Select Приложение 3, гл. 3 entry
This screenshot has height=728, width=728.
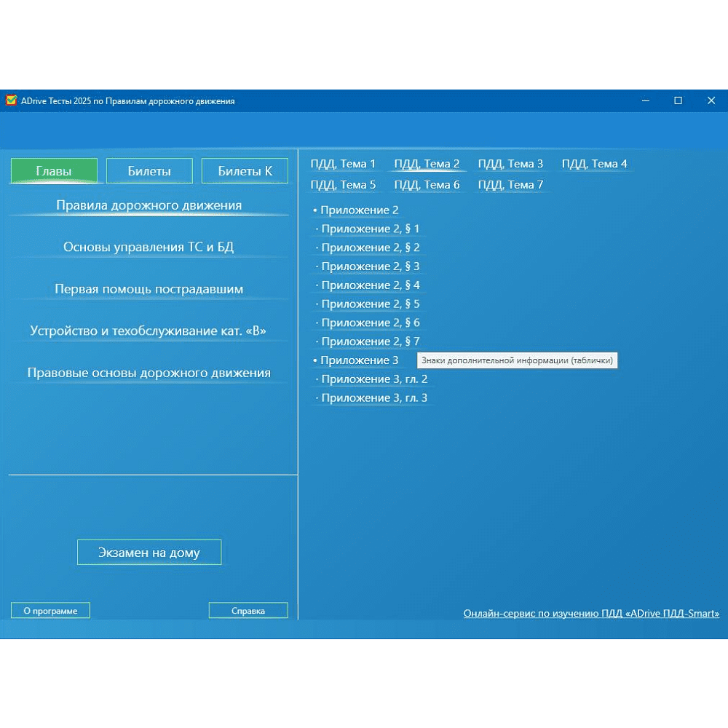tap(374, 398)
